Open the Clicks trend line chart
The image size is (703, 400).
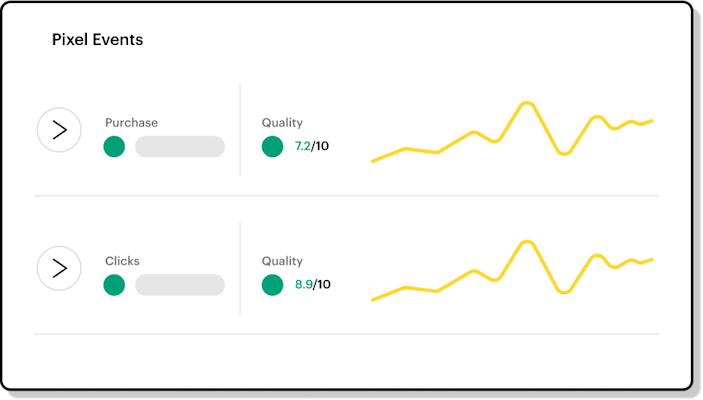tap(512, 270)
